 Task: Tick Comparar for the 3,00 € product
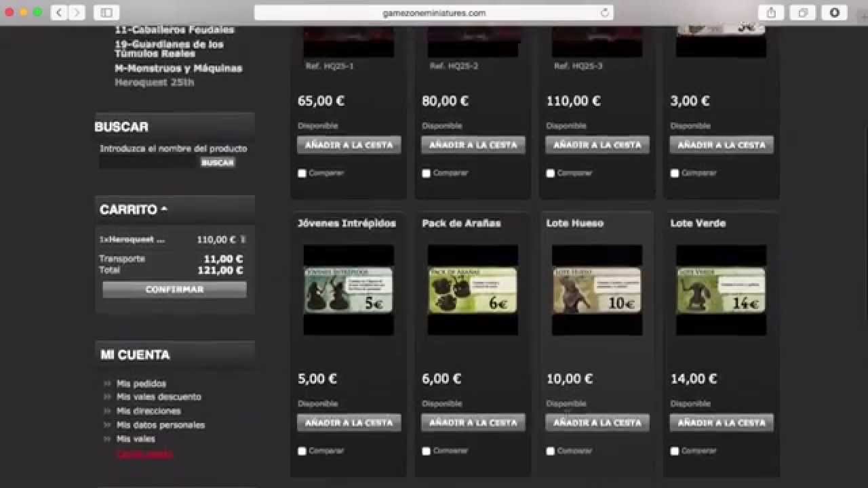pyautogui.click(x=674, y=174)
